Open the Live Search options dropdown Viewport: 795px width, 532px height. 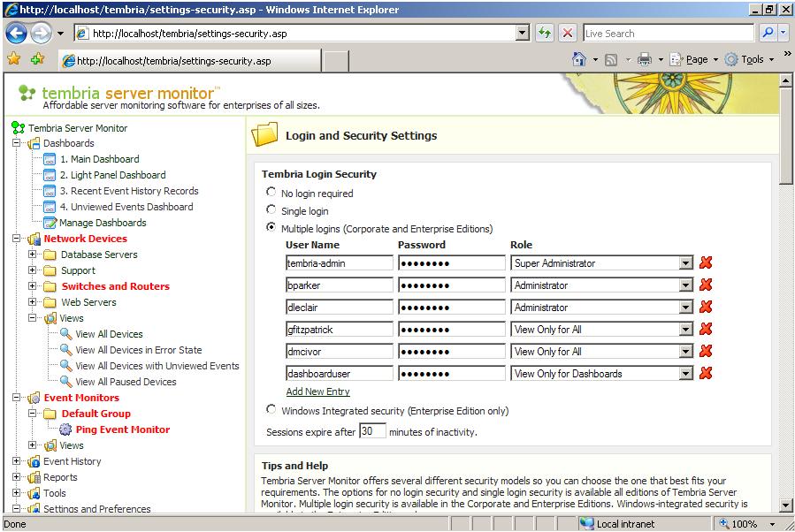coord(783,34)
